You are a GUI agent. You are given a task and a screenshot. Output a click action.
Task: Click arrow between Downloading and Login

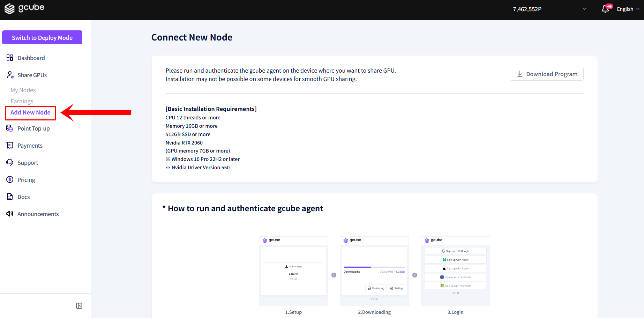point(415,275)
